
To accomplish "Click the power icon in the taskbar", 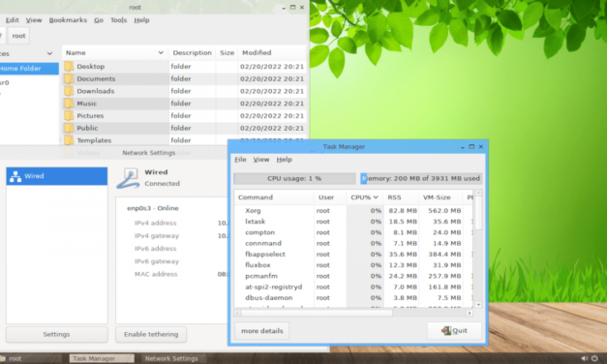I will (594, 358).
